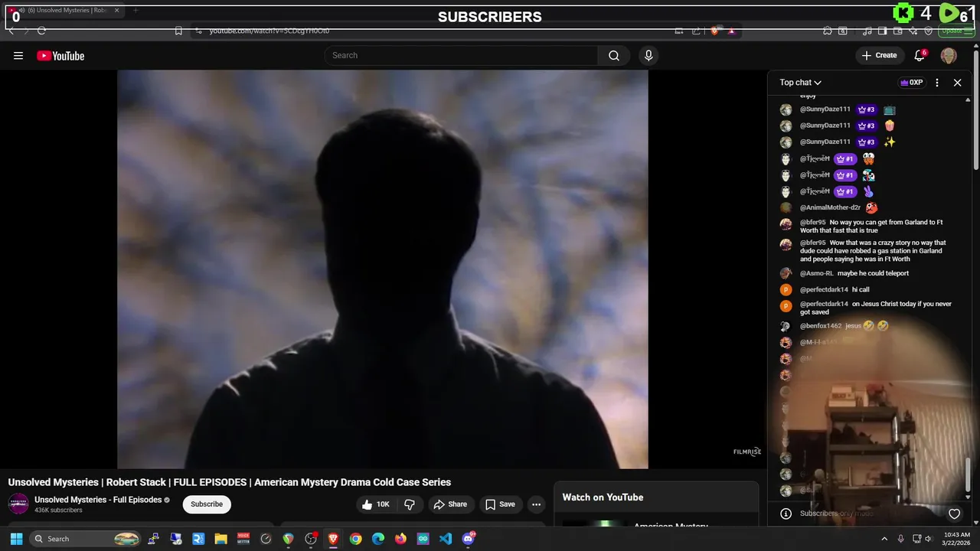Open Visual Studio Code from the taskbar
The image size is (980, 551).
point(446,539)
